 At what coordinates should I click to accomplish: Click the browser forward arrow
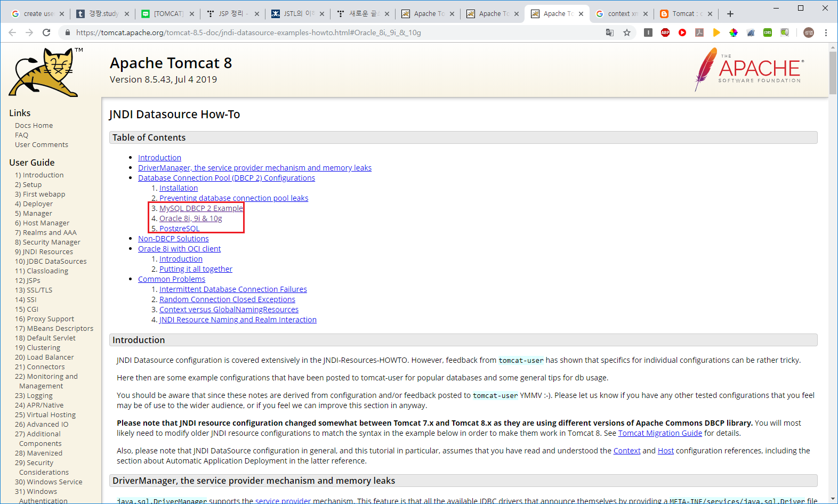pos(29,32)
